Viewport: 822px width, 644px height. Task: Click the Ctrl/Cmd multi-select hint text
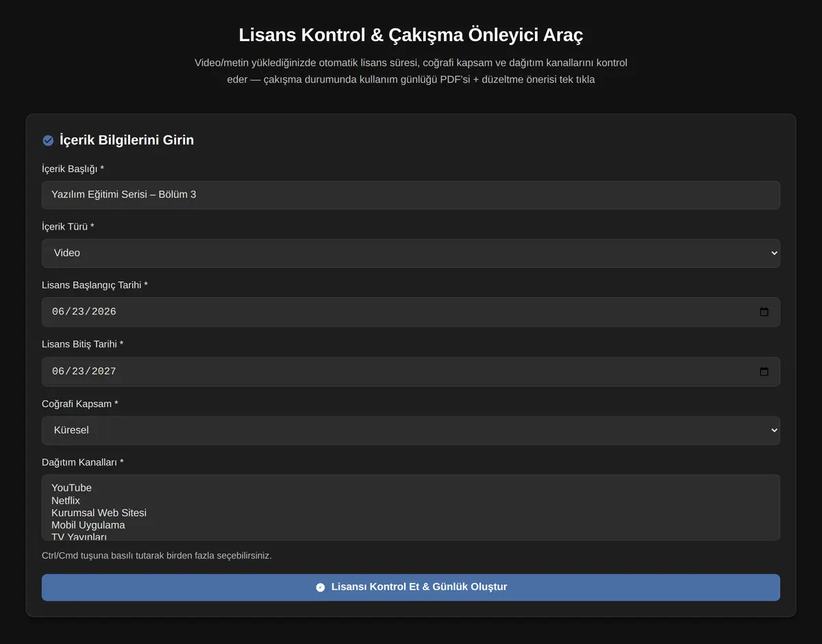[157, 555]
